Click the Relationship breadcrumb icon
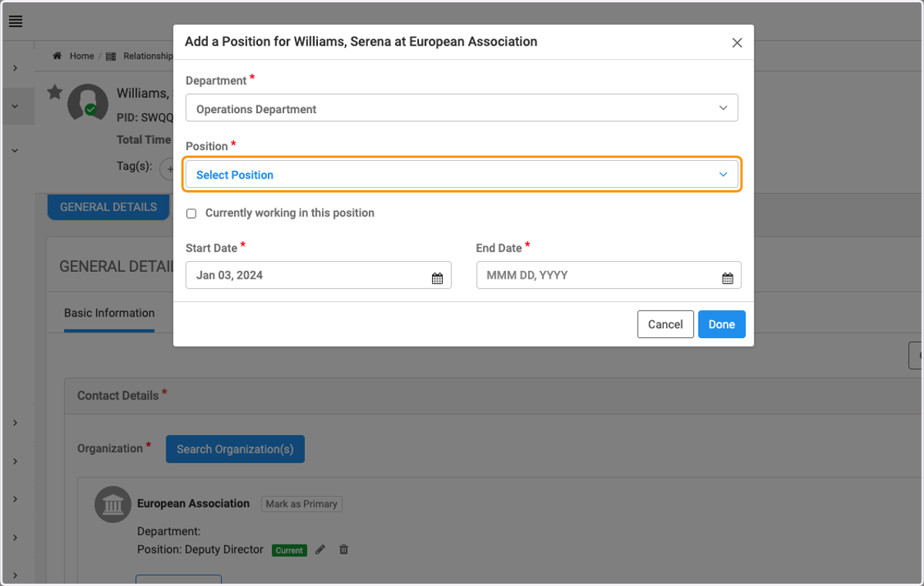Image resolution: width=924 pixels, height=586 pixels. [x=111, y=56]
